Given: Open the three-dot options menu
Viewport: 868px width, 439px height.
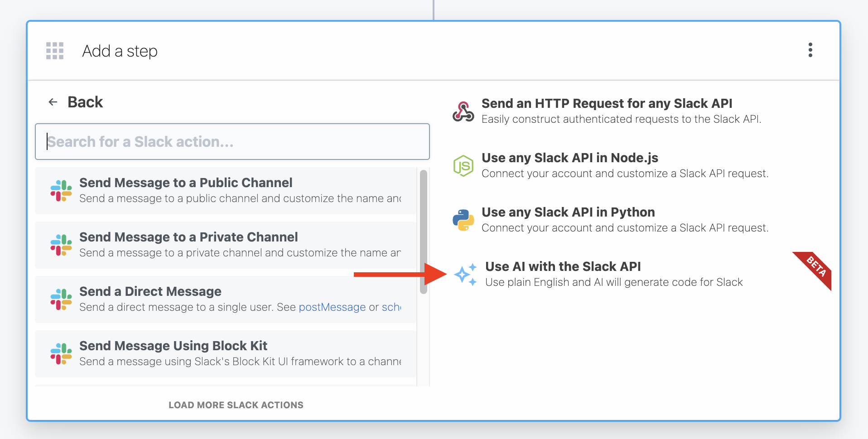Looking at the screenshot, I should click(x=810, y=50).
